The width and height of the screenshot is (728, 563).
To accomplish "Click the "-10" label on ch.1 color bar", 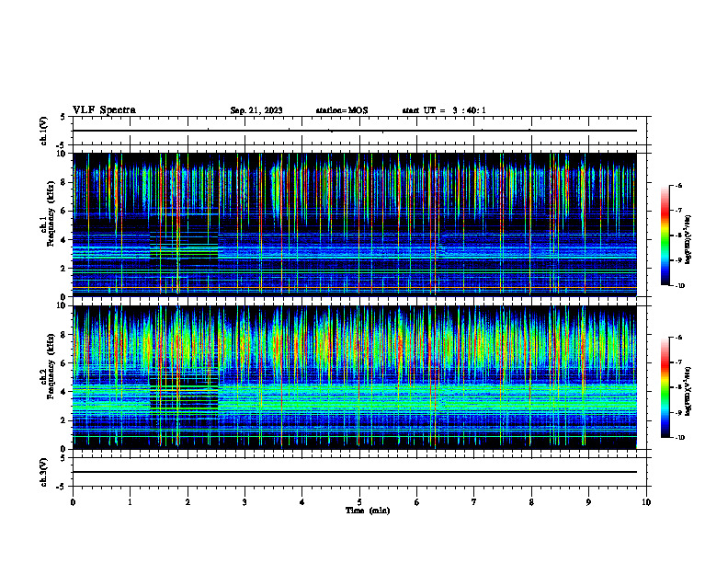I will point(679,285).
